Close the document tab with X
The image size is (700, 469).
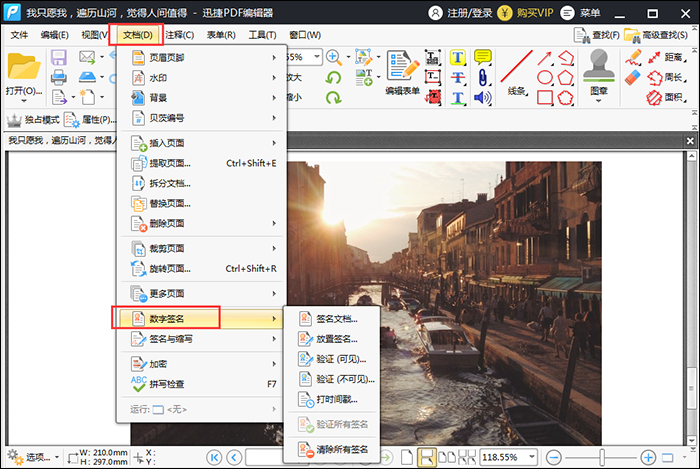click(690, 141)
